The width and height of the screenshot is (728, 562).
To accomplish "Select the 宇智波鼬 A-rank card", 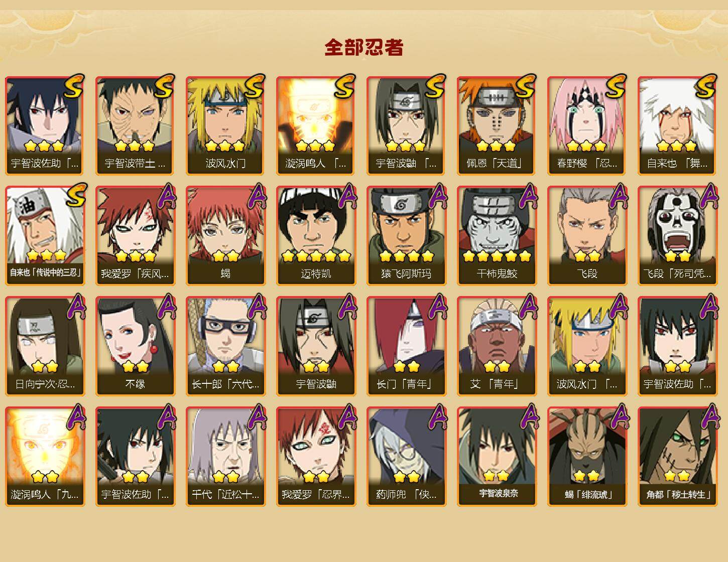I will [x=316, y=346].
